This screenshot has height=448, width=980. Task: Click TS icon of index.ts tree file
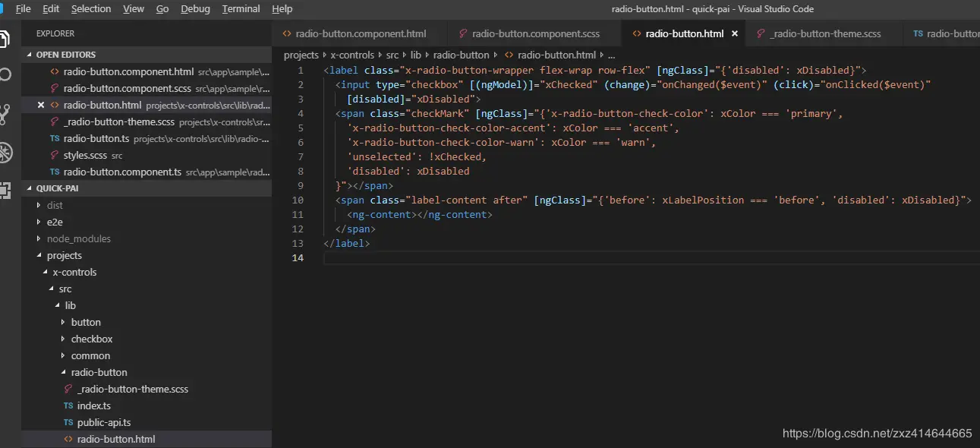pyautogui.click(x=69, y=406)
